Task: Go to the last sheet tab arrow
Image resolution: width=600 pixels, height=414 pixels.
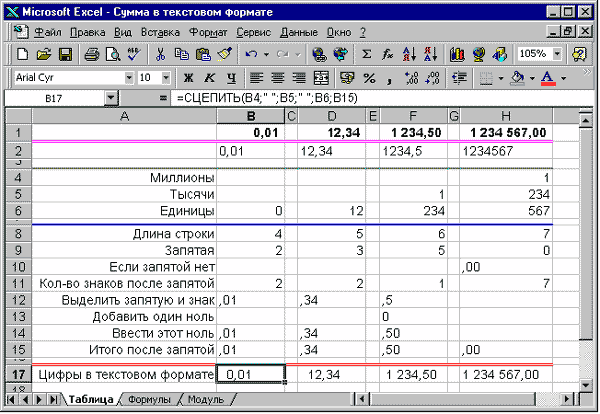Action: pyautogui.click(x=54, y=399)
